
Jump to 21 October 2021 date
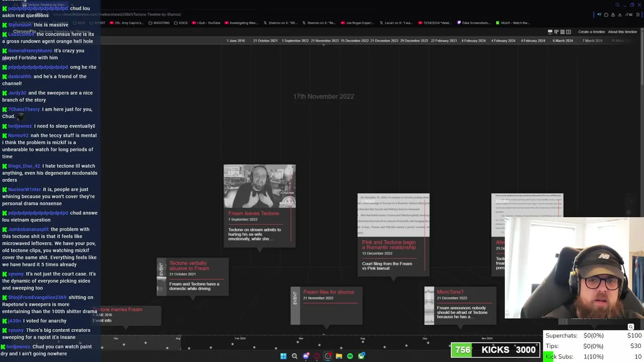265,41
